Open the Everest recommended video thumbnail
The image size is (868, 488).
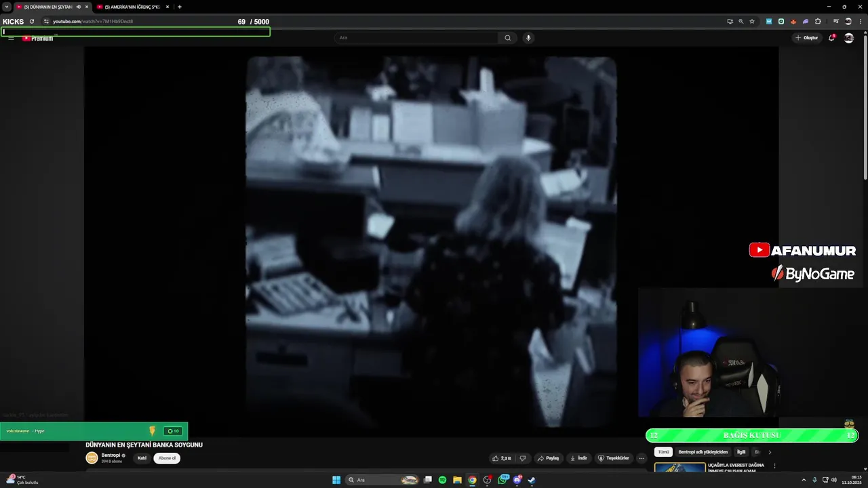pyautogui.click(x=679, y=468)
